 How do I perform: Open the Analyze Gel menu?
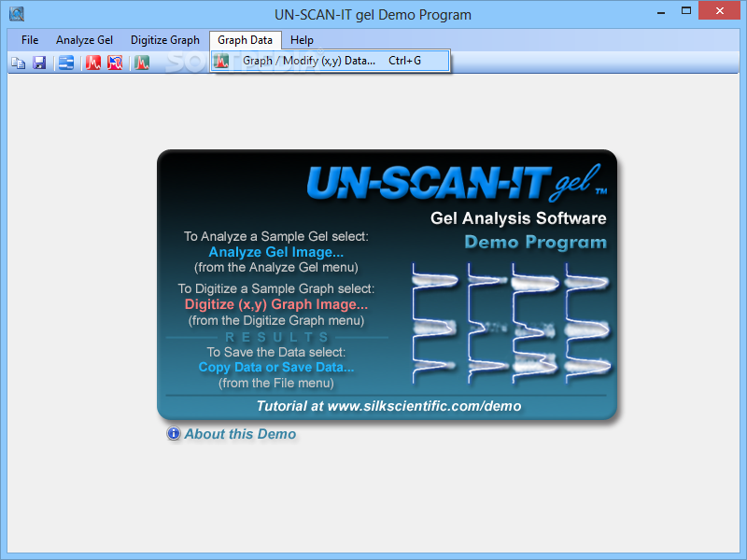click(84, 40)
